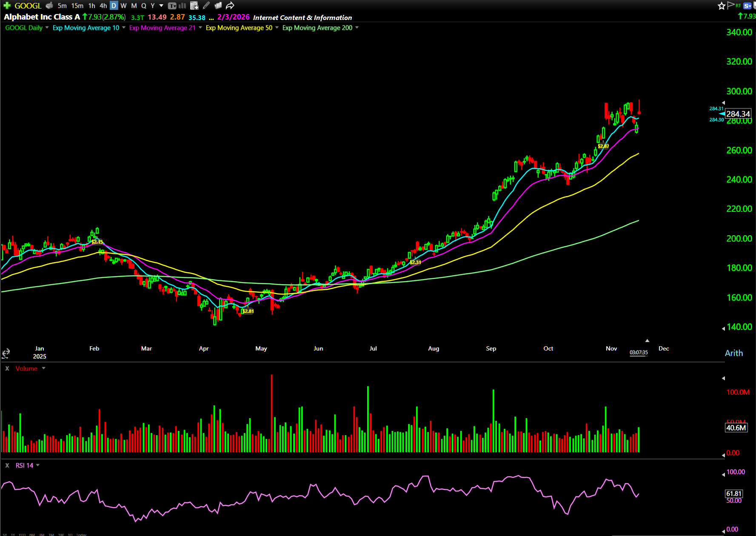Click the 2/3/2026 earnings date

click(x=233, y=17)
